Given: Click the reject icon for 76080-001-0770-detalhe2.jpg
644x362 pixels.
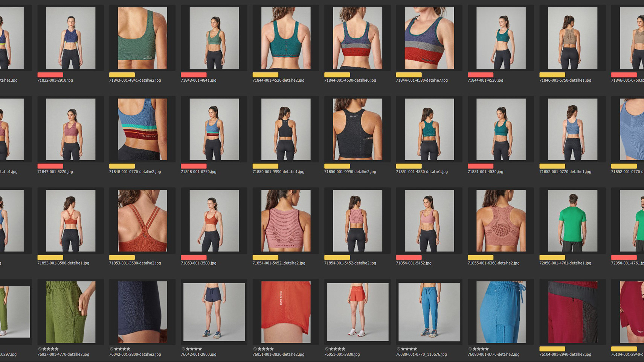Looking at the screenshot, I should [x=470, y=349].
